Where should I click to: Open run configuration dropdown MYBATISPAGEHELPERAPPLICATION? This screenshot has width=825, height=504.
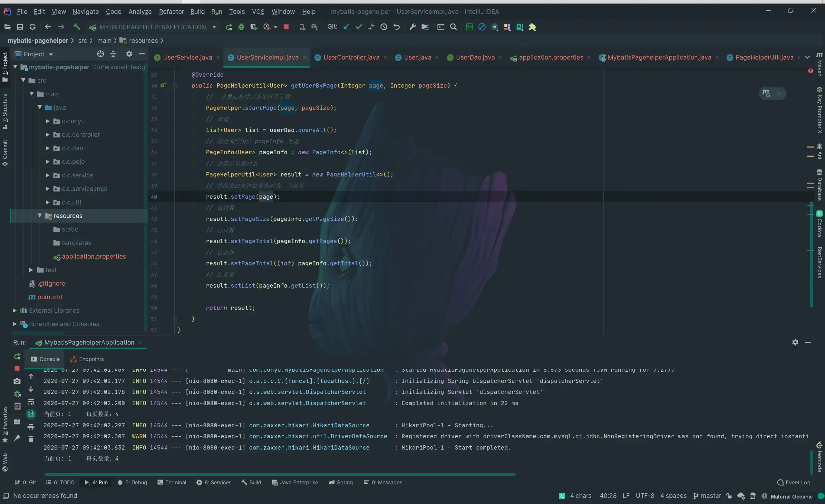pos(214,27)
